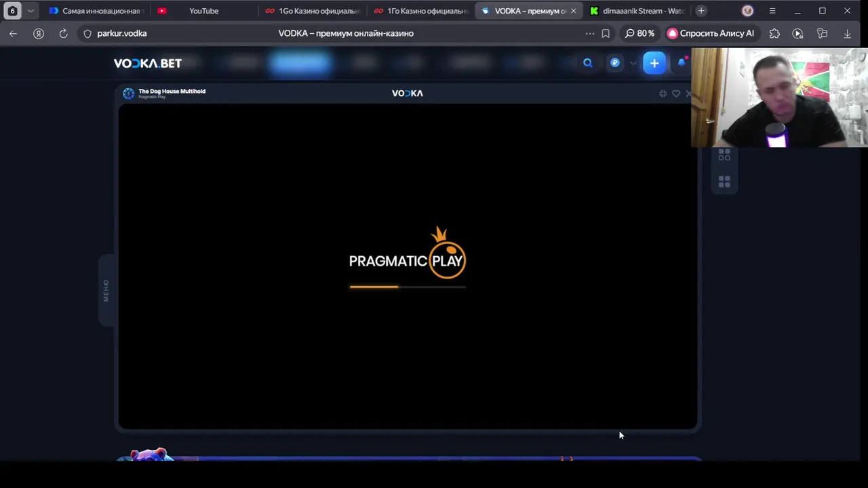The height and width of the screenshot is (488, 868).
Task: Open the browser downloads icon
Action: pyautogui.click(x=847, y=33)
